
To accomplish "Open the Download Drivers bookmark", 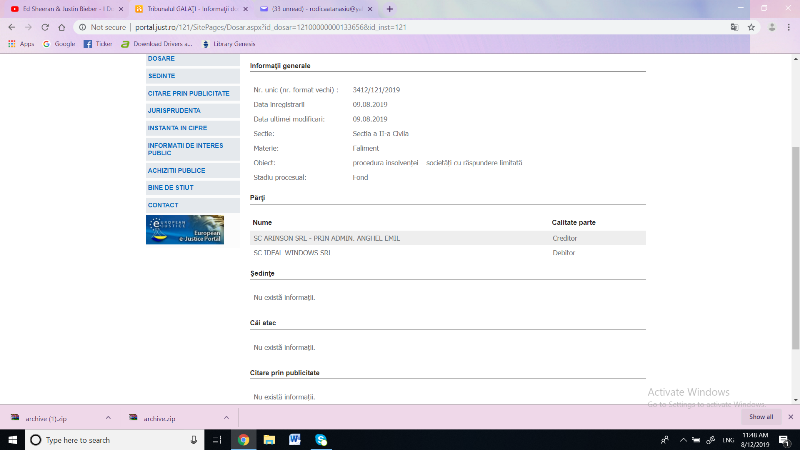I will point(157,44).
